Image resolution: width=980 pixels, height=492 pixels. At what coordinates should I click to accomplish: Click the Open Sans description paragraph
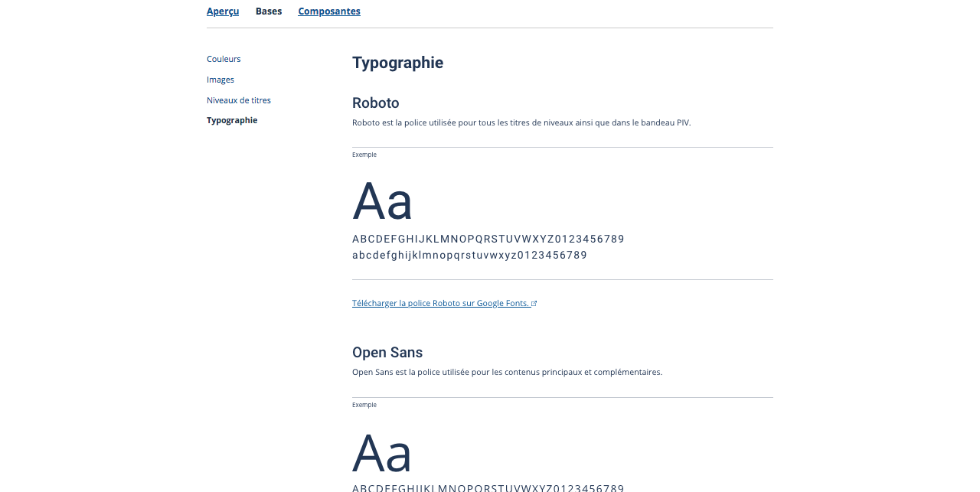coord(507,372)
